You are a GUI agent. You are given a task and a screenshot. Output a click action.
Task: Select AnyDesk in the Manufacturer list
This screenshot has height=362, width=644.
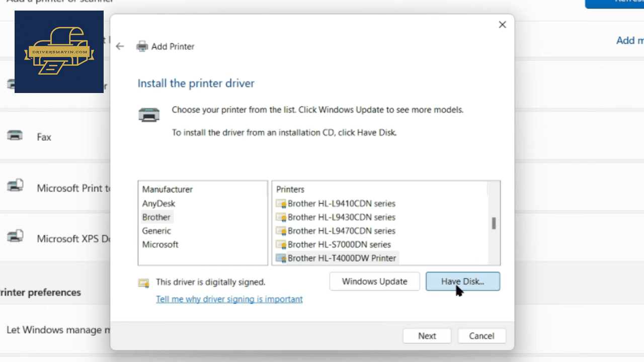(x=158, y=204)
